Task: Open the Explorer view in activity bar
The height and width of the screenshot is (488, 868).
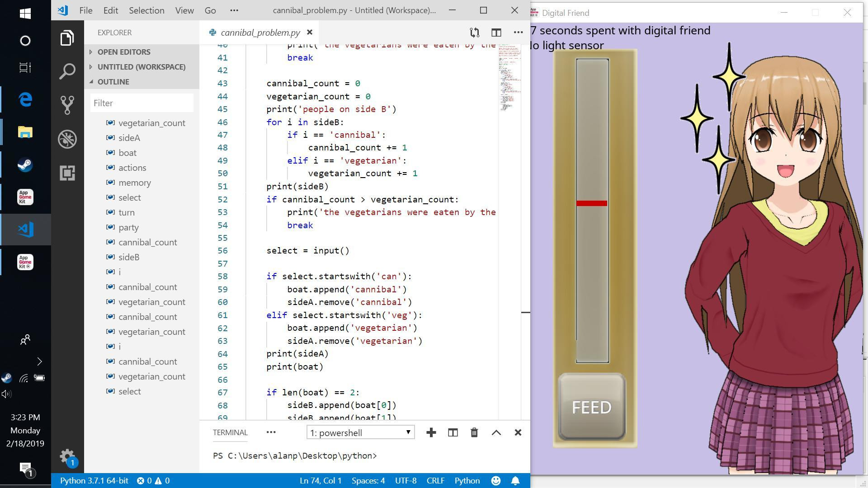Action: click(x=67, y=38)
